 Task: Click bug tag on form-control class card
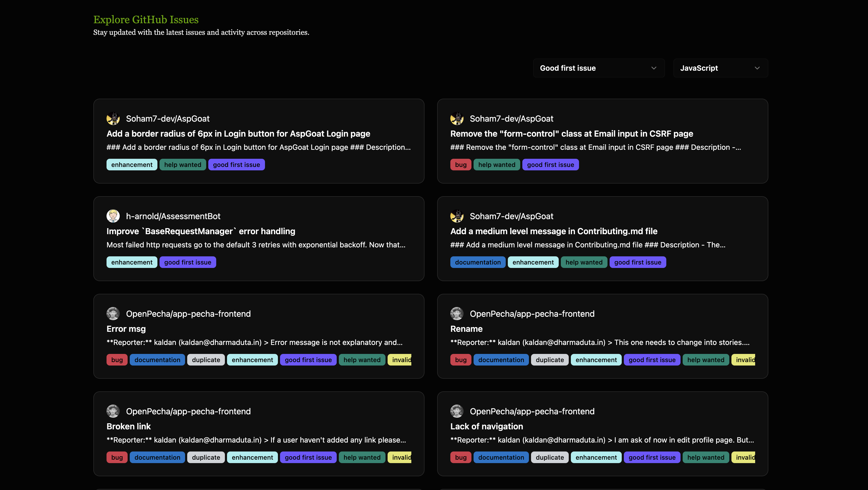click(461, 165)
